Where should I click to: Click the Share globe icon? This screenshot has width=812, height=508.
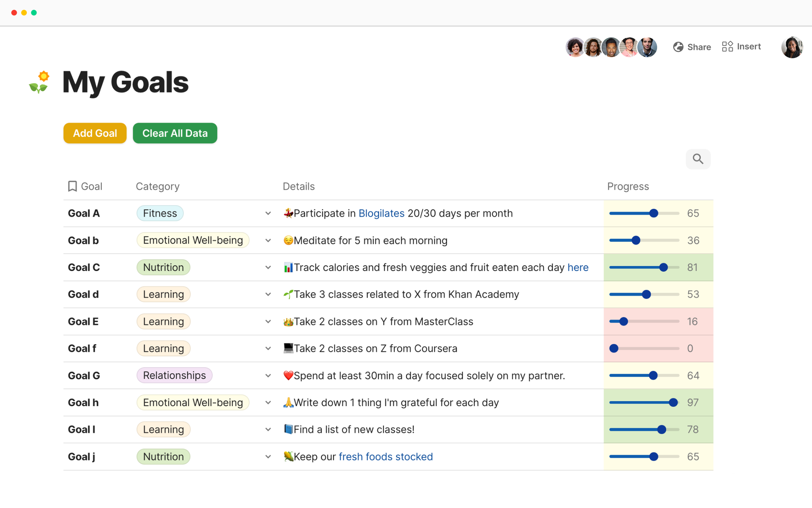pos(678,47)
